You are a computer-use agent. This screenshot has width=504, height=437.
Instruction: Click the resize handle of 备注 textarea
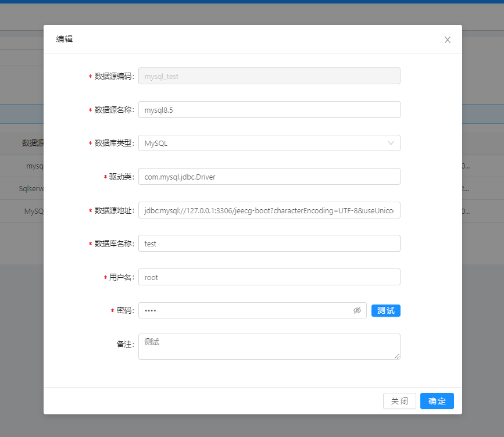tap(398, 356)
